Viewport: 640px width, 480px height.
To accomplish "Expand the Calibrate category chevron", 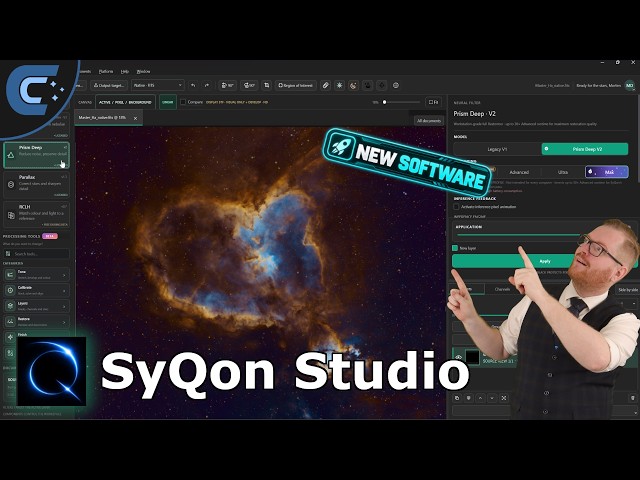I will point(64,291).
